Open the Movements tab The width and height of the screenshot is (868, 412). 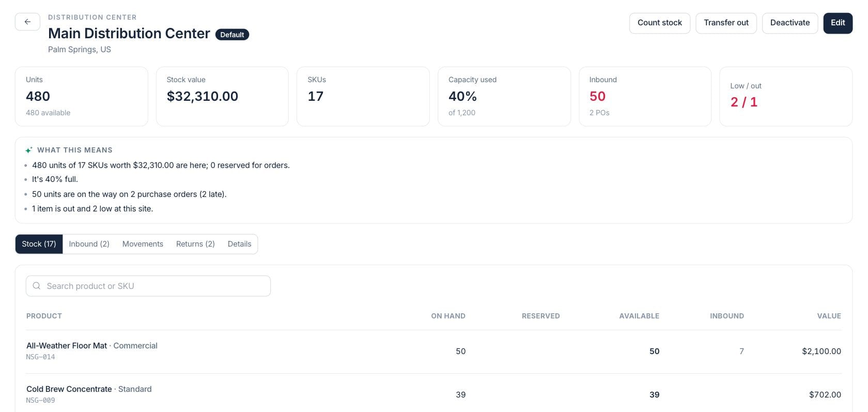click(x=143, y=244)
